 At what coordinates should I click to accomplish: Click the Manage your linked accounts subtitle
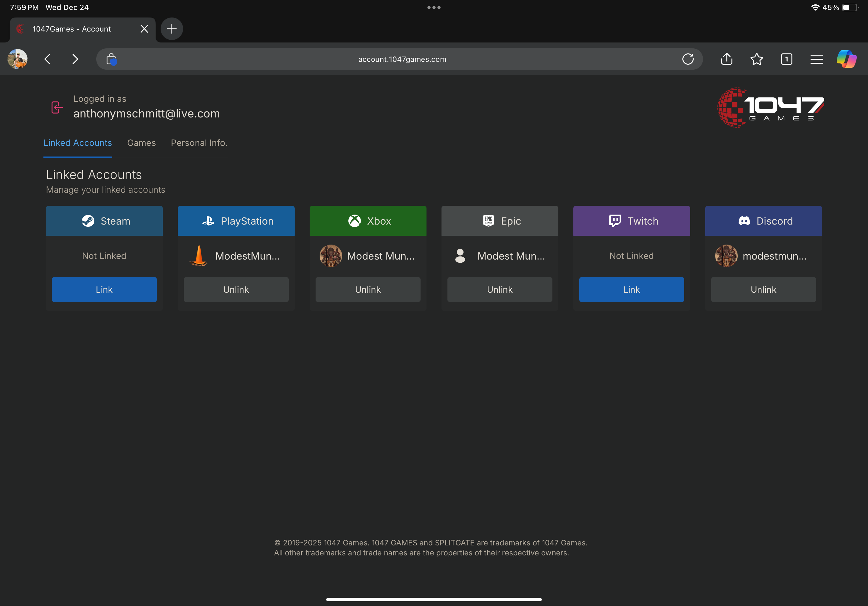[x=106, y=190]
